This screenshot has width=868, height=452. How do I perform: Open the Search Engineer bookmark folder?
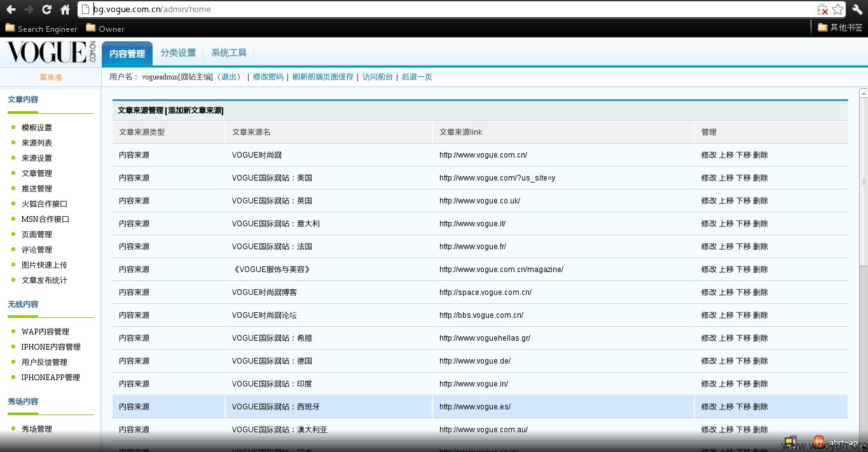41,29
